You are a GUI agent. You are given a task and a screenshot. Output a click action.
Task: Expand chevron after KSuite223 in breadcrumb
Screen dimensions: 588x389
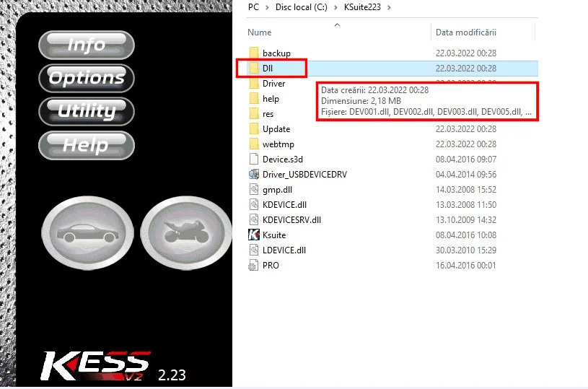pos(389,7)
